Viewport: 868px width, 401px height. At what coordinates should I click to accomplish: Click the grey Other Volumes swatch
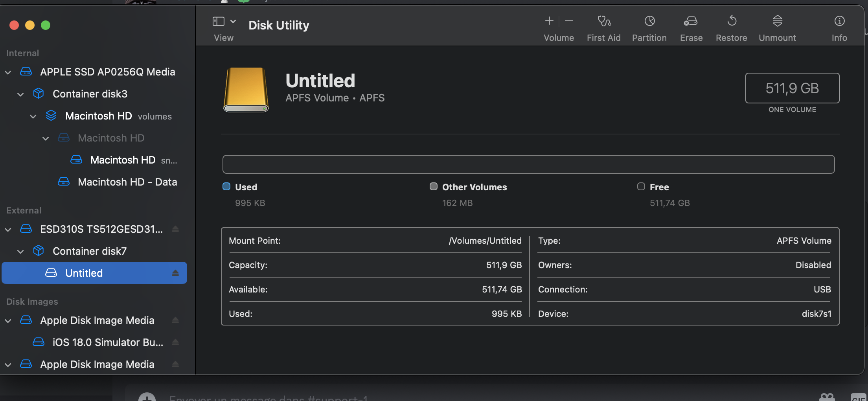point(434,187)
